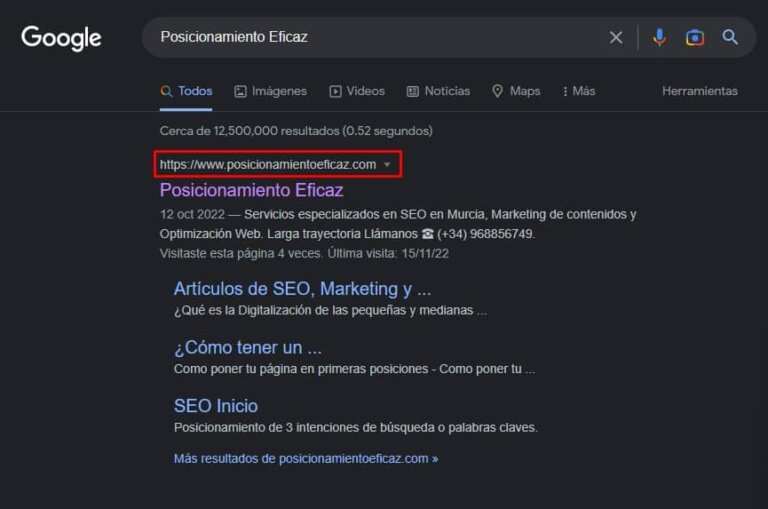The height and width of the screenshot is (509, 768).
Task: Open the Maps tab
Action: 516,91
